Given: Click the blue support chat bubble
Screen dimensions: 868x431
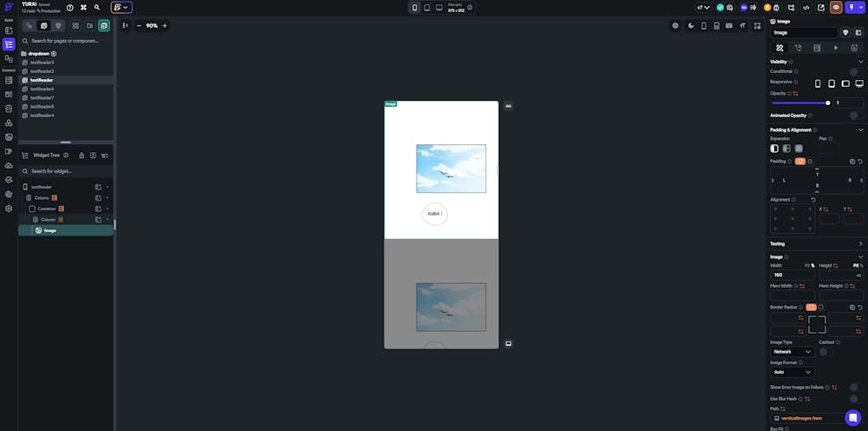Looking at the screenshot, I should click(x=853, y=418).
